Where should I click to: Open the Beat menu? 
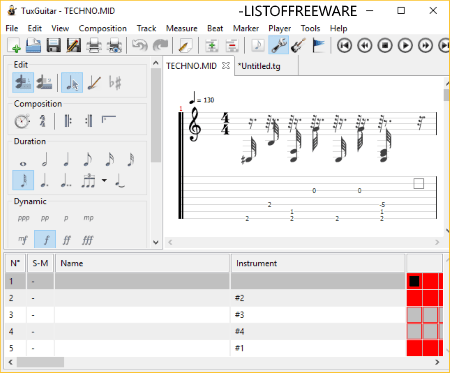(x=215, y=28)
